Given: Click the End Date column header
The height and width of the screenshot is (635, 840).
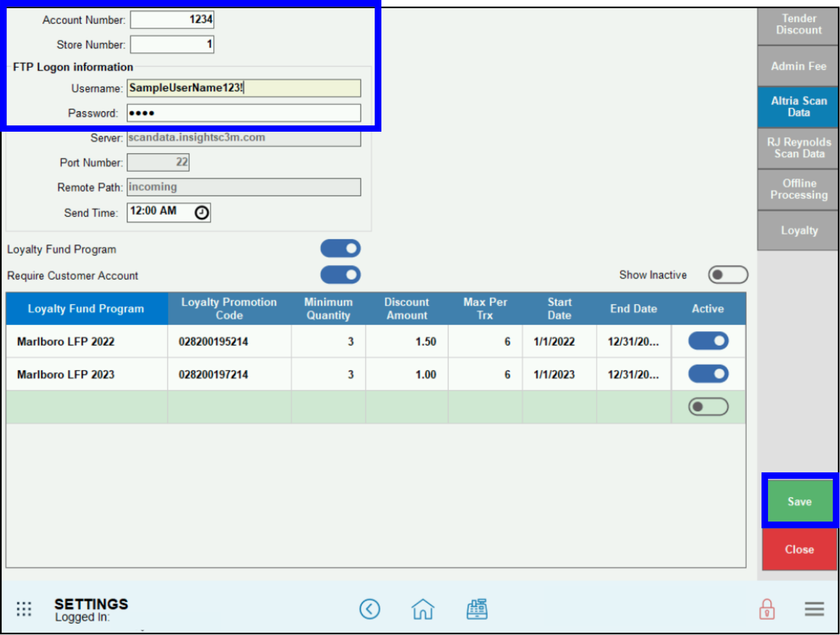Looking at the screenshot, I should click(x=634, y=309).
